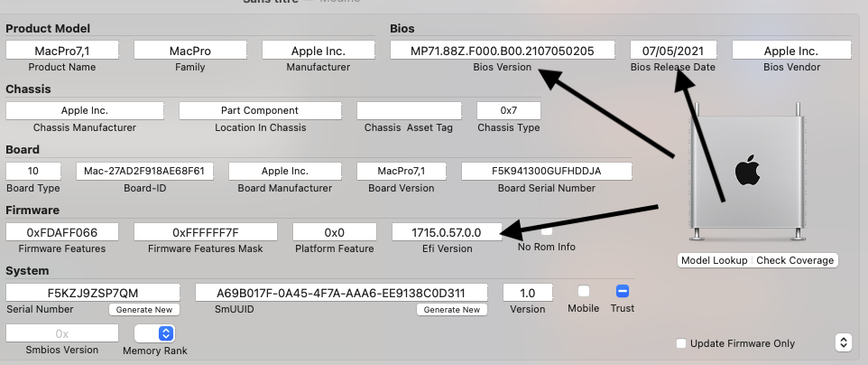Edit the Chassis Type field 0x7
Image resolution: width=868 pixels, height=365 pixels.
click(x=509, y=110)
